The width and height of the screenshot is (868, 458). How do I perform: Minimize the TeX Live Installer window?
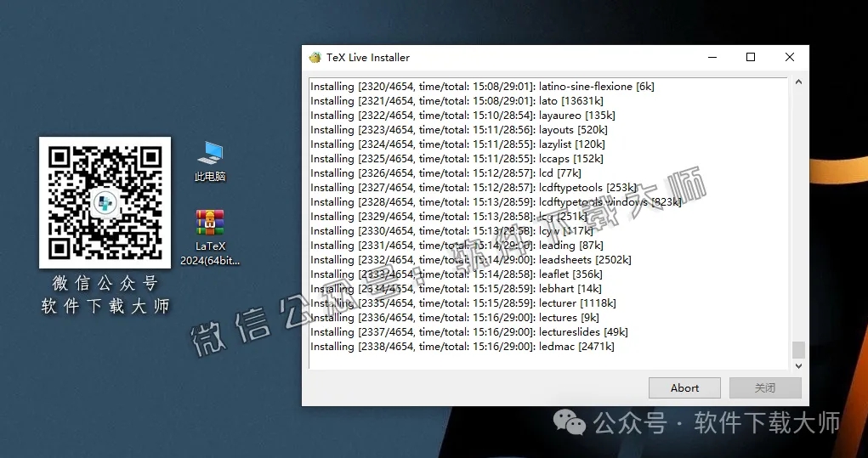(712, 58)
